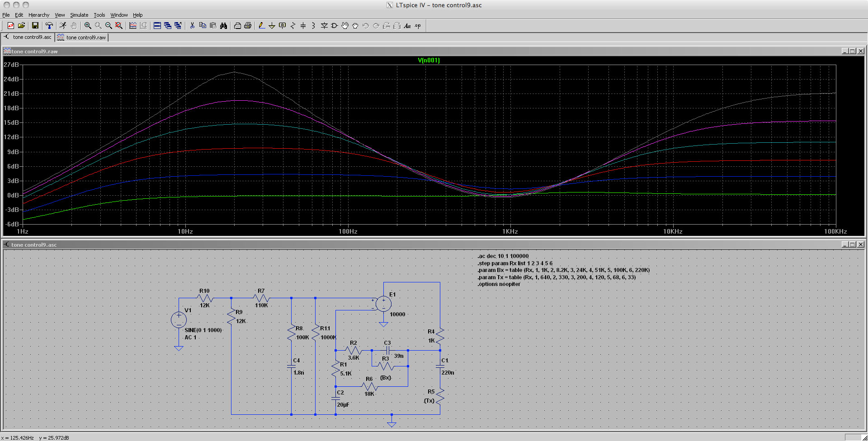Click the .step param Rx directive text
The height and width of the screenshot is (441, 868).
(x=515, y=263)
